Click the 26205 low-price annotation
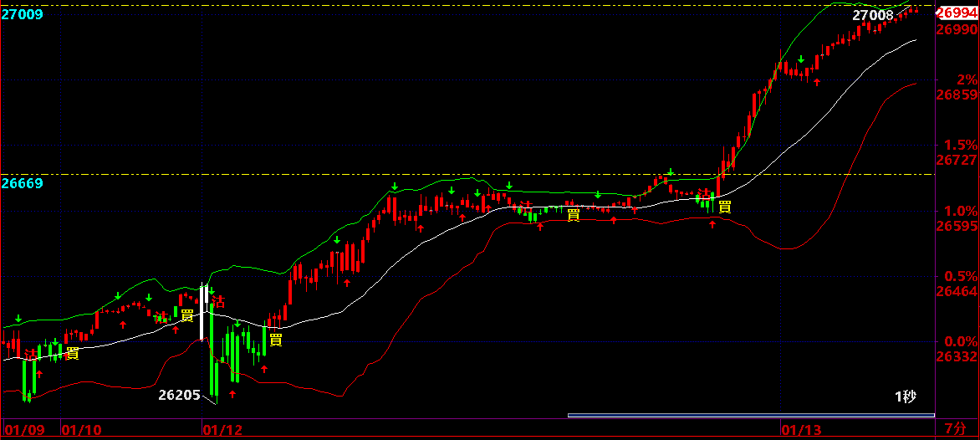The width and height of the screenshot is (980, 440). pos(179,395)
